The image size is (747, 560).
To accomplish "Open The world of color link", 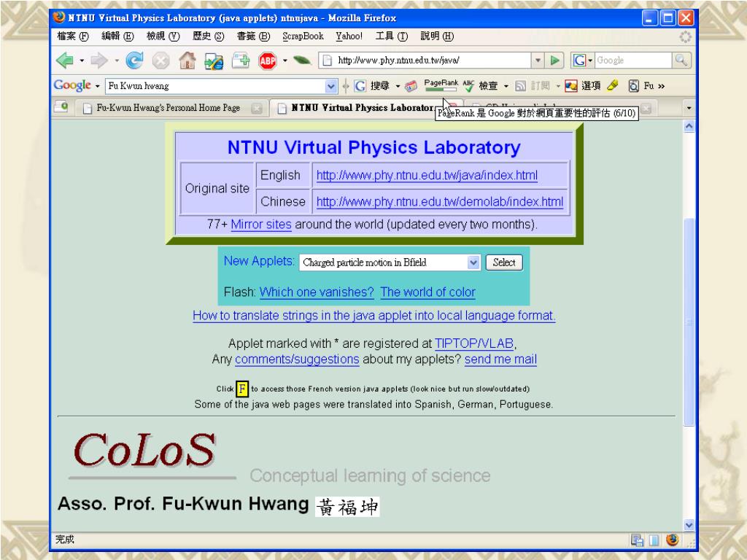I will (x=427, y=292).
